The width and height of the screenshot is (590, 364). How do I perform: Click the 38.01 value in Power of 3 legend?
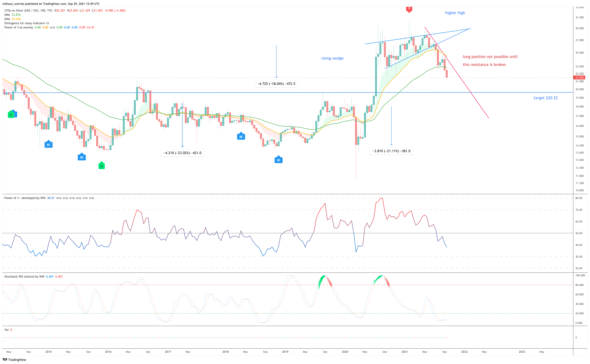coord(51,198)
